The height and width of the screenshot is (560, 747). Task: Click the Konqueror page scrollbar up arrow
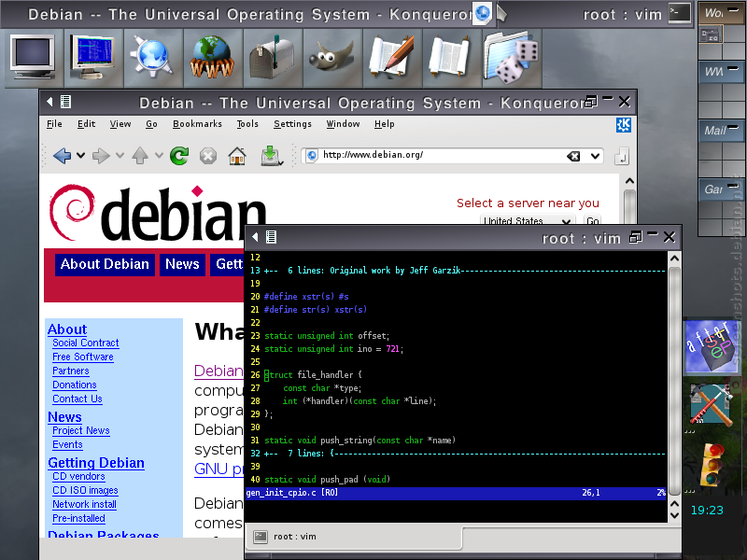point(629,181)
